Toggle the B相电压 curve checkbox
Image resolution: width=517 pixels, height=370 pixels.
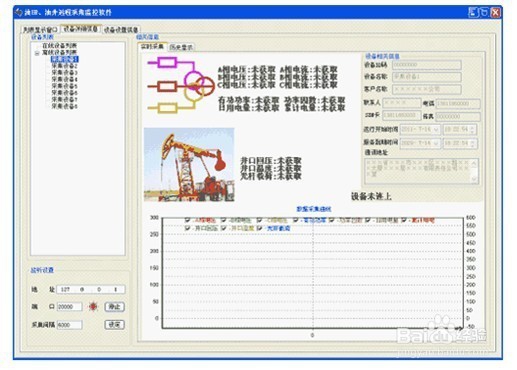click(x=224, y=220)
